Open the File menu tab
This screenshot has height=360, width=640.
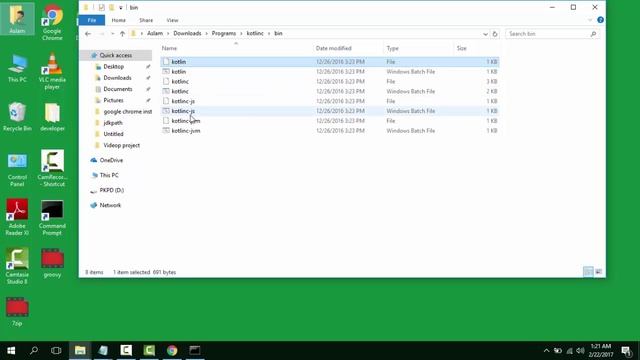pos(92,20)
